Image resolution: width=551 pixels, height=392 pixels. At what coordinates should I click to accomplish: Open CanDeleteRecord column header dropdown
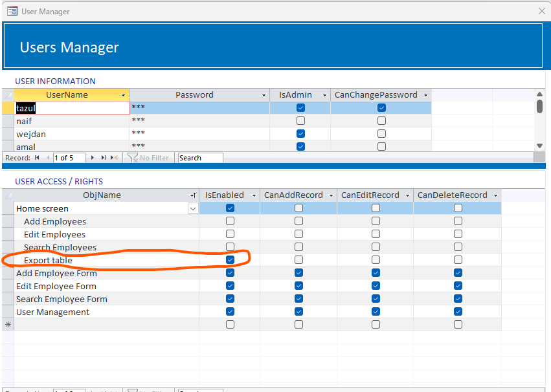[495, 195]
